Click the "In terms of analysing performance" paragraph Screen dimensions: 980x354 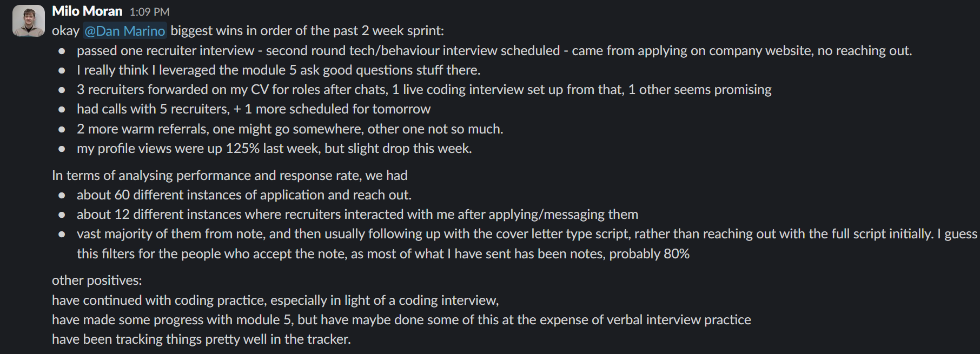tap(229, 176)
